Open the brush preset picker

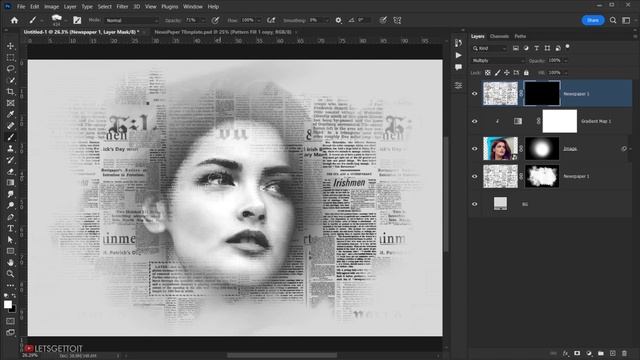pyautogui.click(x=58, y=20)
